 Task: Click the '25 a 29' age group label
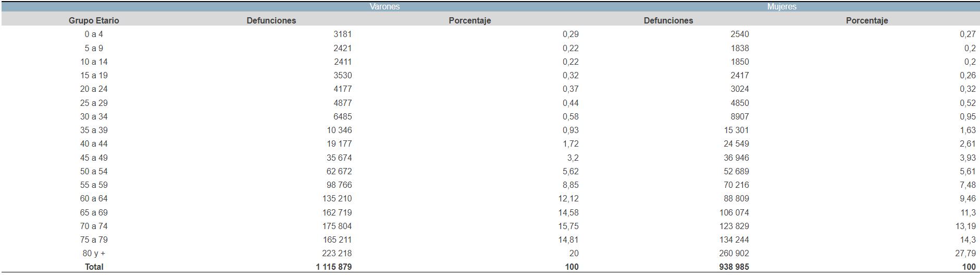point(94,103)
